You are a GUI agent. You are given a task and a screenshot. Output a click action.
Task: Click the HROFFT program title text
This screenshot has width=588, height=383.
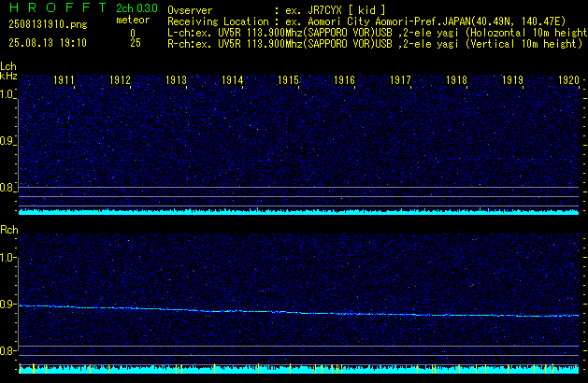pyautogui.click(x=58, y=7)
